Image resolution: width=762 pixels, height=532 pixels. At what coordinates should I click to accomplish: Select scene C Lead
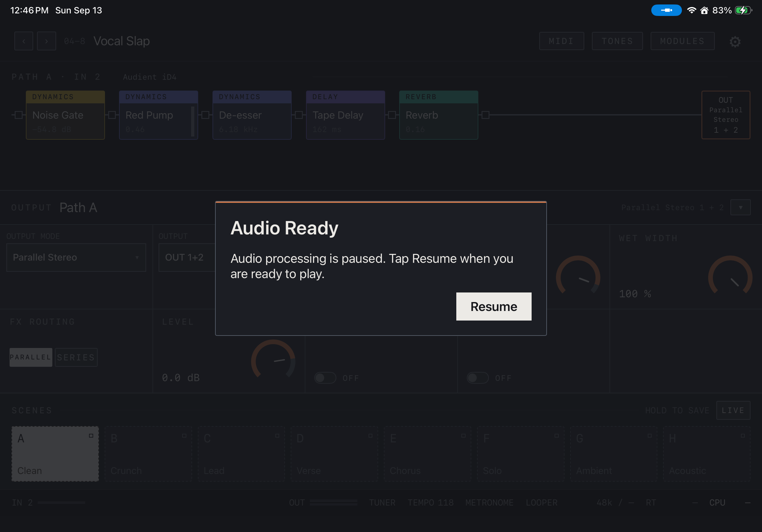pos(241,454)
